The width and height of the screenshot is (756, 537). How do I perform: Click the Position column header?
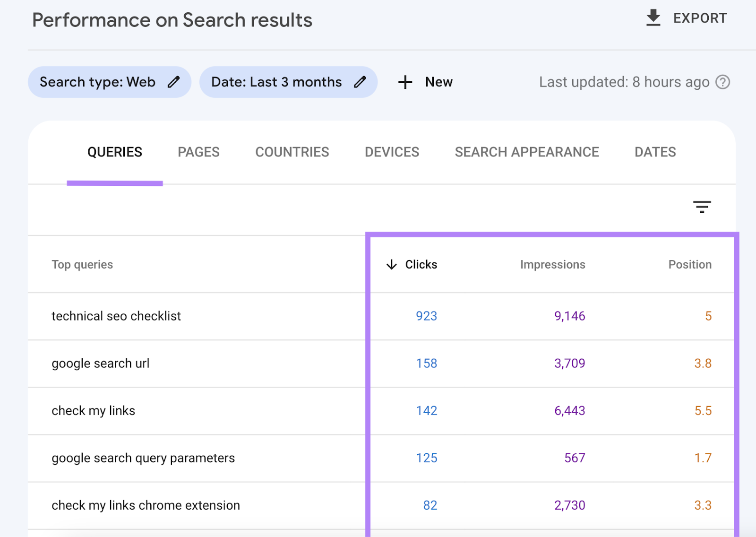point(689,265)
